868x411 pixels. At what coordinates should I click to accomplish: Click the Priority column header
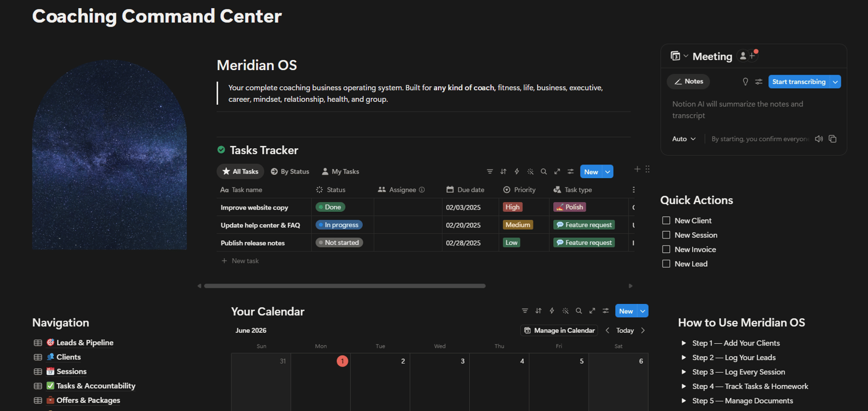[520, 190]
